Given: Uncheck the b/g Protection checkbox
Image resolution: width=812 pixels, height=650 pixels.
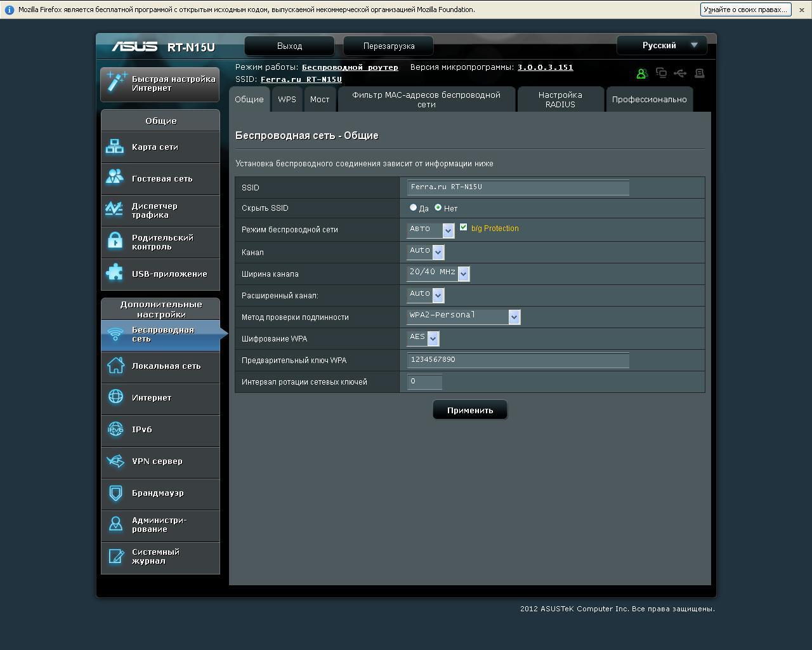Looking at the screenshot, I should 463,227.
